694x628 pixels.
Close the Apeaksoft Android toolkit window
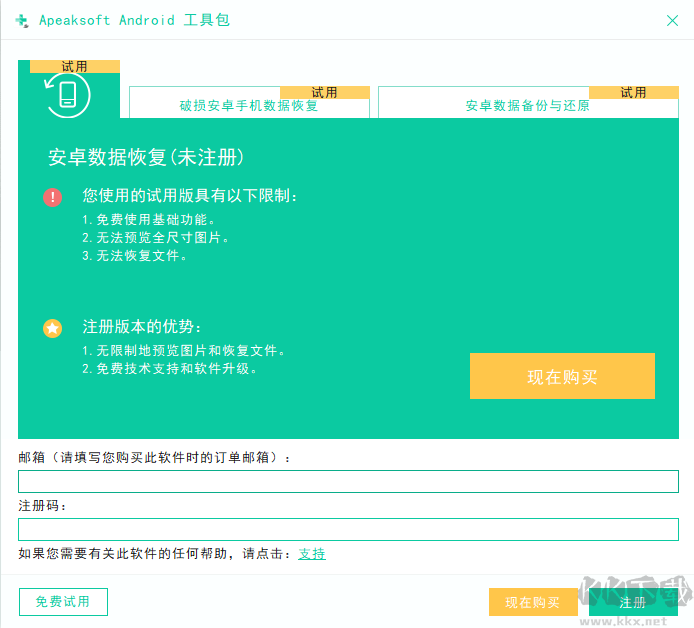point(672,20)
